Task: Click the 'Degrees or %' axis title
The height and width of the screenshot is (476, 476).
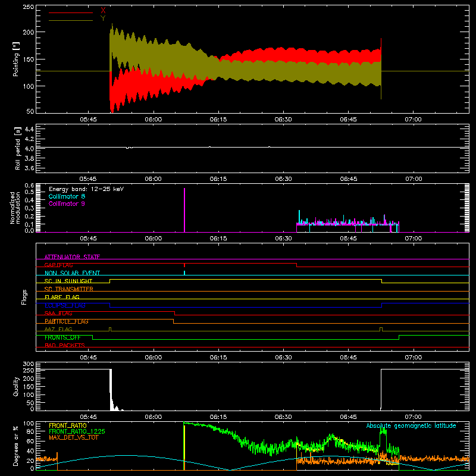Action: [16, 446]
